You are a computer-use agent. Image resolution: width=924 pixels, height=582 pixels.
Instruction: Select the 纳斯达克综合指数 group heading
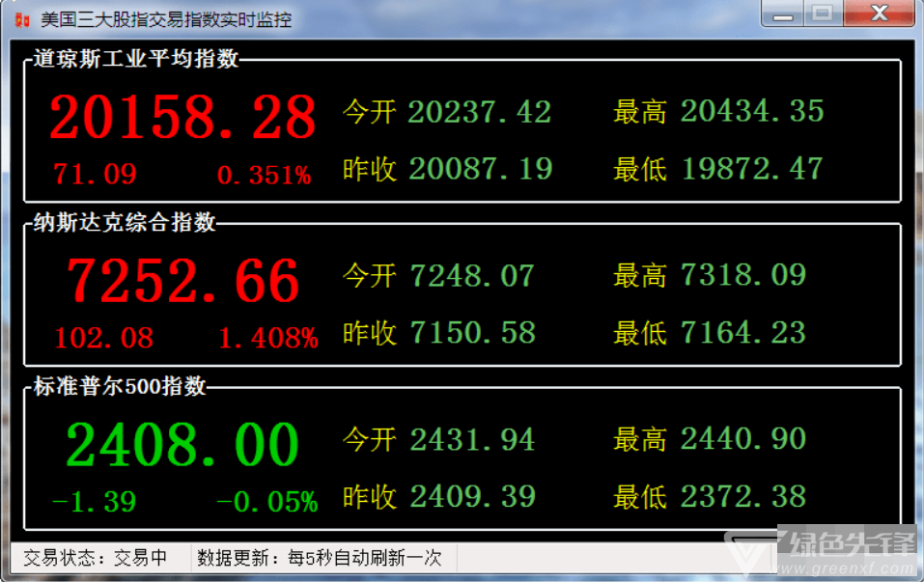(x=125, y=223)
